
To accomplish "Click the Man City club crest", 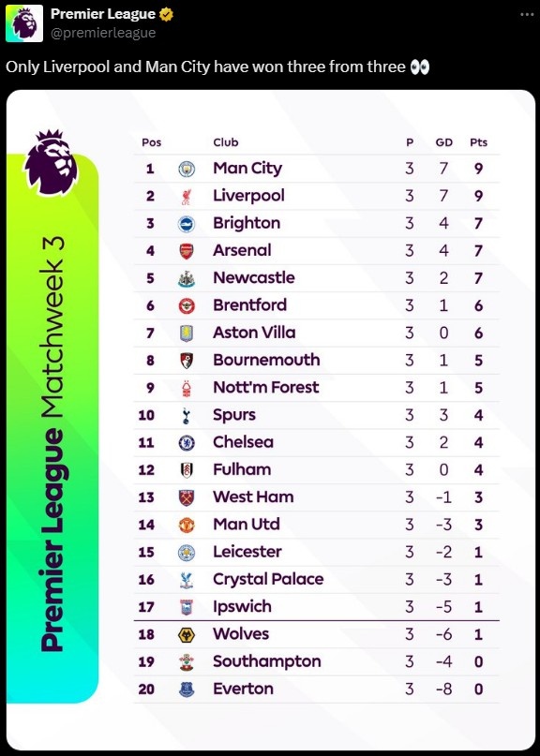I will [187, 169].
